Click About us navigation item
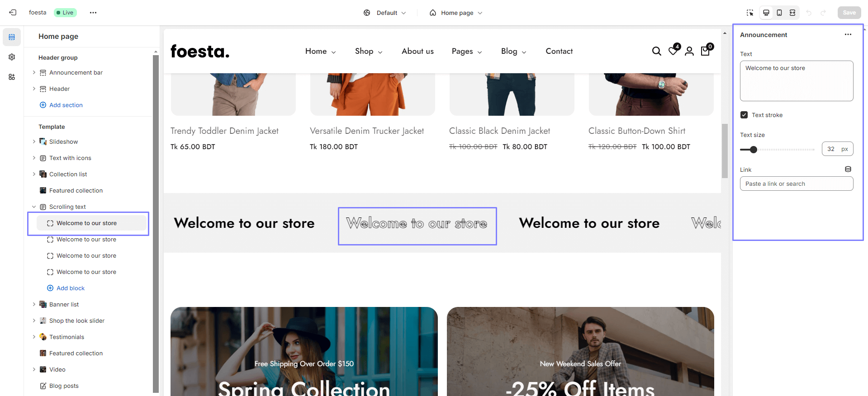Screen dimensions: 868x396 (x=417, y=52)
